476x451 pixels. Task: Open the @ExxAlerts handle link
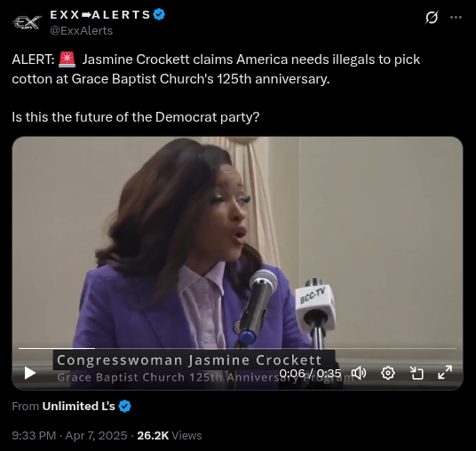coord(82,31)
